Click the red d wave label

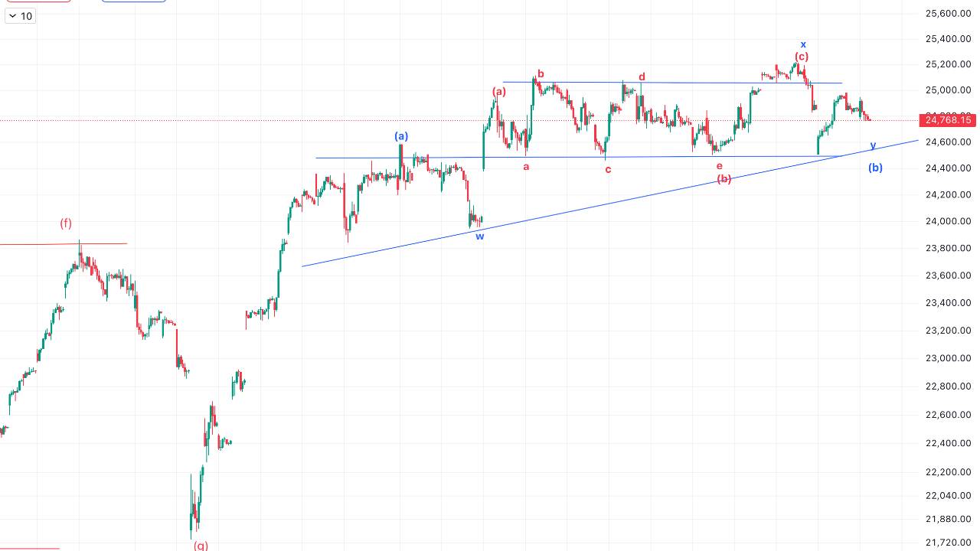click(x=641, y=77)
